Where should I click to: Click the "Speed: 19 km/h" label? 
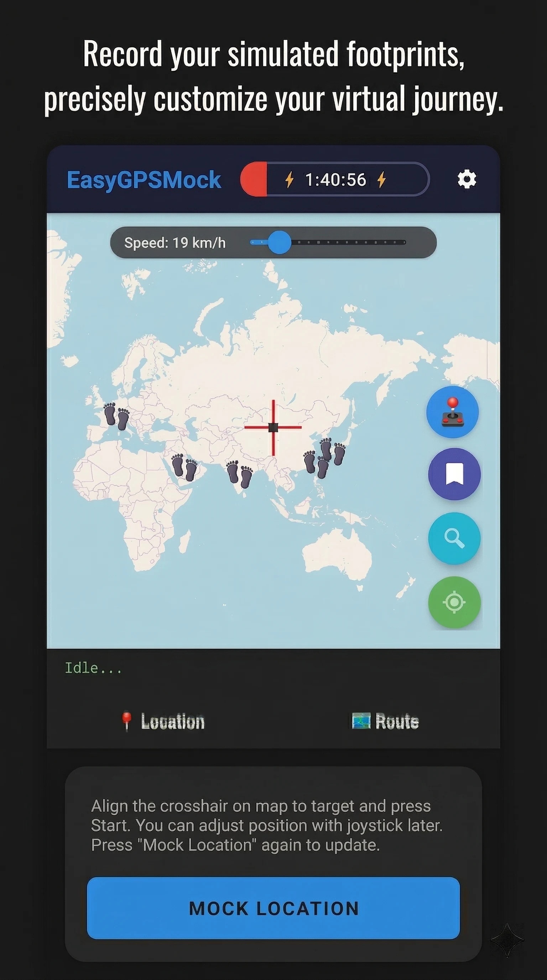click(x=175, y=243)
